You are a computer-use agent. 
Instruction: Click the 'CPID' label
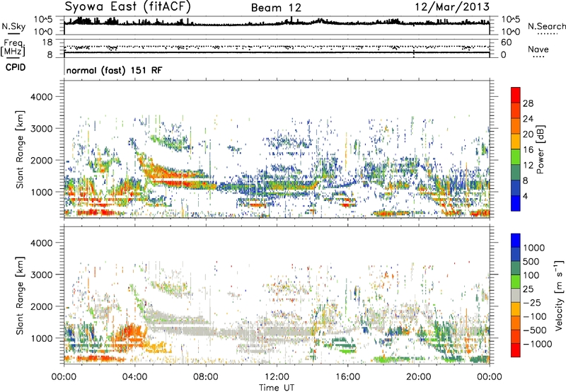click(x=16, y=67)
